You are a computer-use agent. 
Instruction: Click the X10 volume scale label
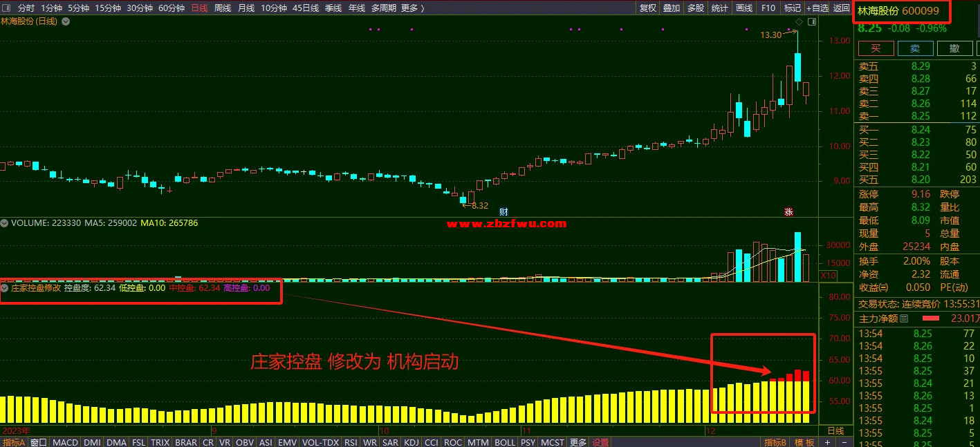click(x=828, y=276)
